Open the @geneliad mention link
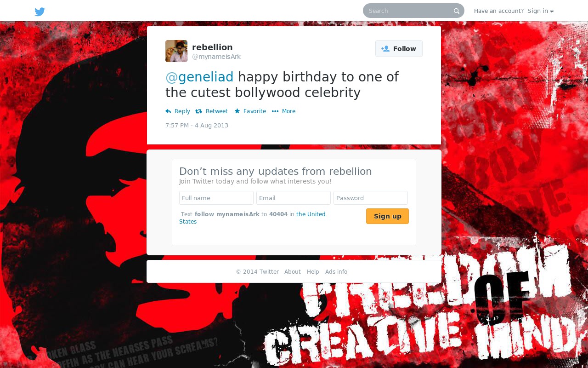This screenshot has height=368, width=588. tap(199, 76)
